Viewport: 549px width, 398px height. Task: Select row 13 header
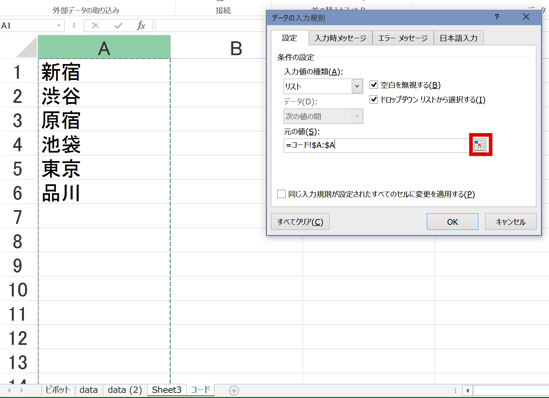pos(18,362)
